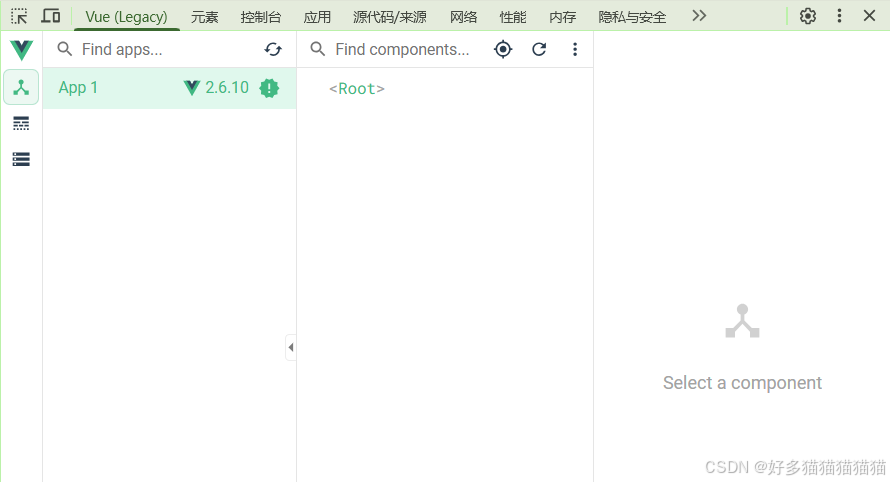Click the warning badge next to 2.6.10

click(269, 88)
